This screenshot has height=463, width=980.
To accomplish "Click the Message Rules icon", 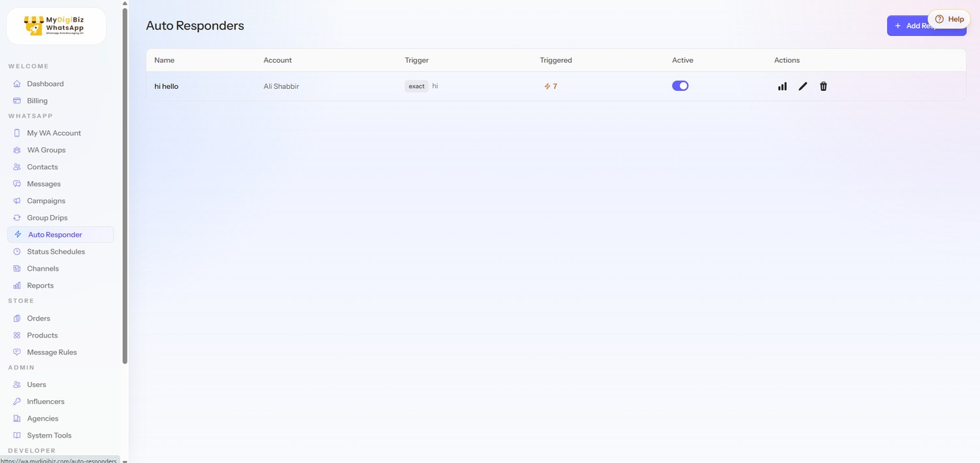I will coord(17,352).
